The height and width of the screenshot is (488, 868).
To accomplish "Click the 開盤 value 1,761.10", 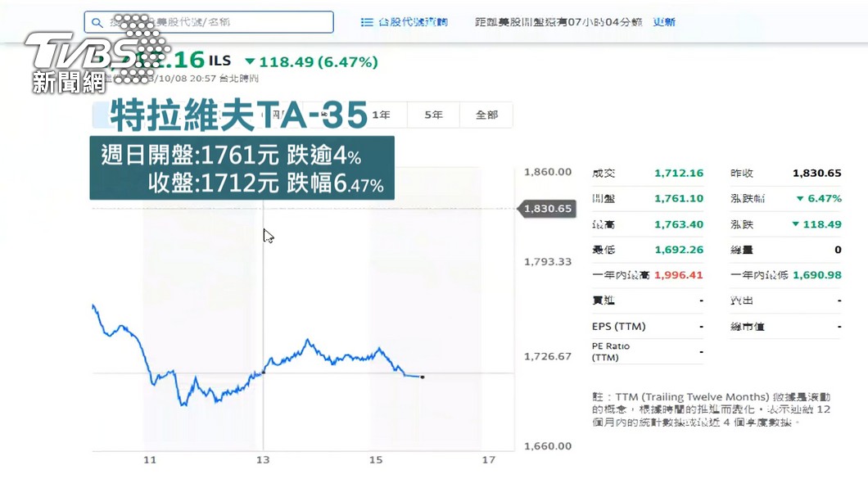I will 679,198.
